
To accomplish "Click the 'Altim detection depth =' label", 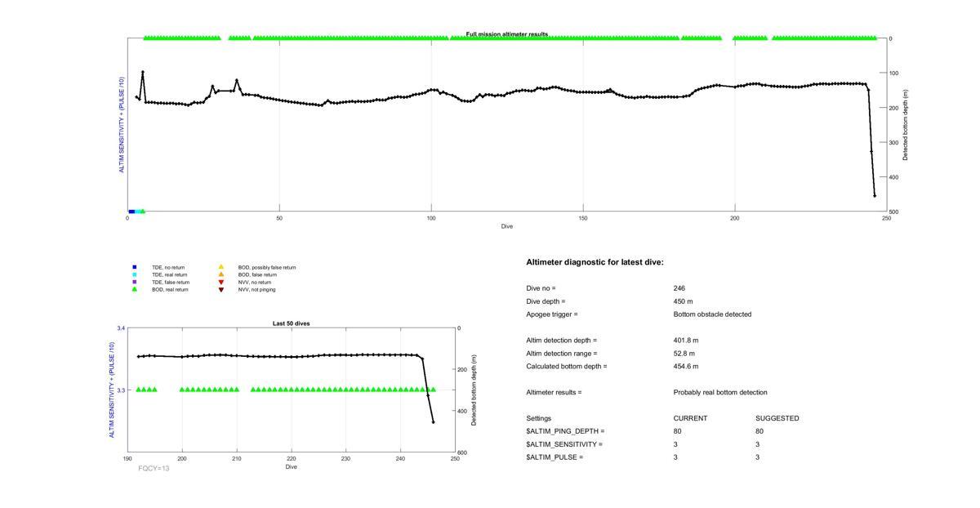I will pos(562,341).
